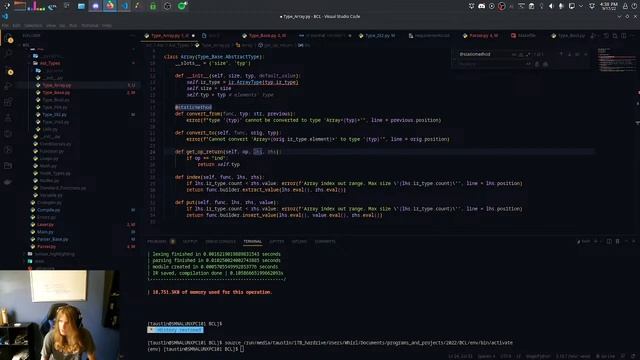Screen dimensions: 640x360
Task: Open the Discord tray icon
Action: [x=482, y=6]
